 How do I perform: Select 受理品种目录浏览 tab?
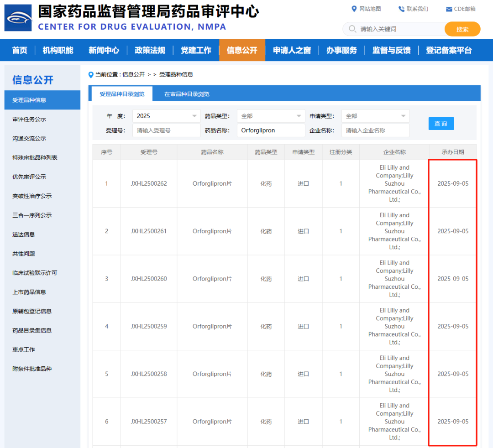(122, 94)
